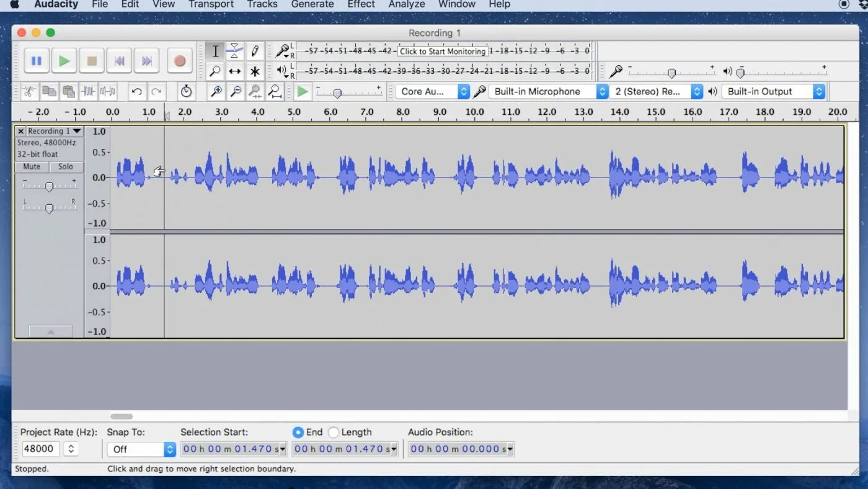868x489 pixels.
Task: Click to Start Monitoring in the meter
Action: 443,51
